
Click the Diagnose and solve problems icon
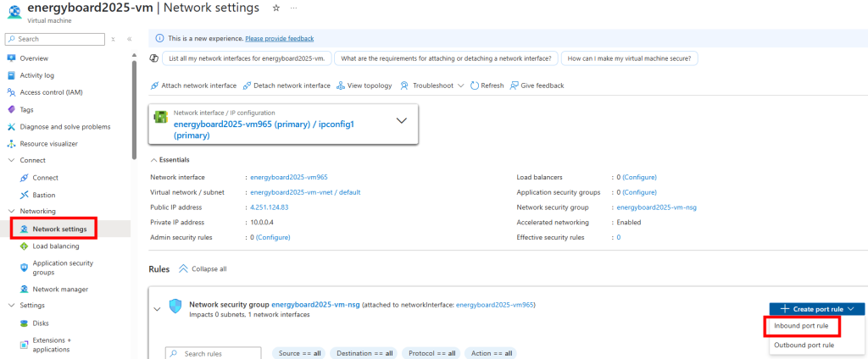[x=11, y=127]
